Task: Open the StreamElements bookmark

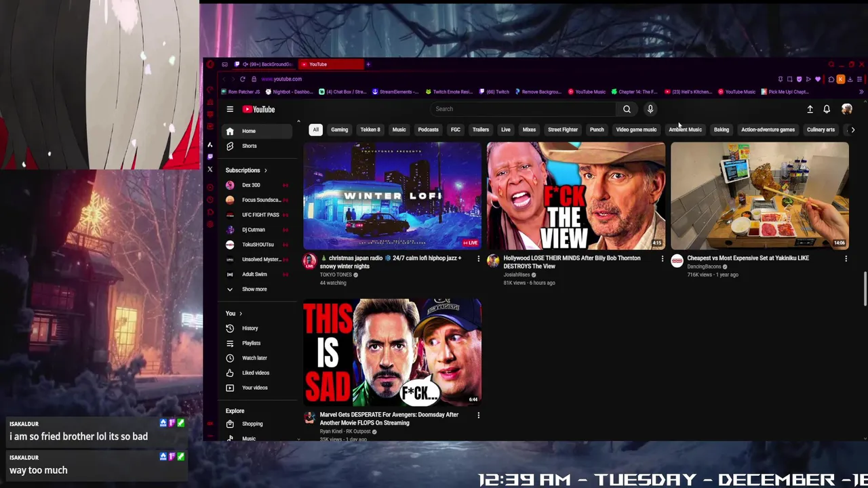Action: coord(395,91)
